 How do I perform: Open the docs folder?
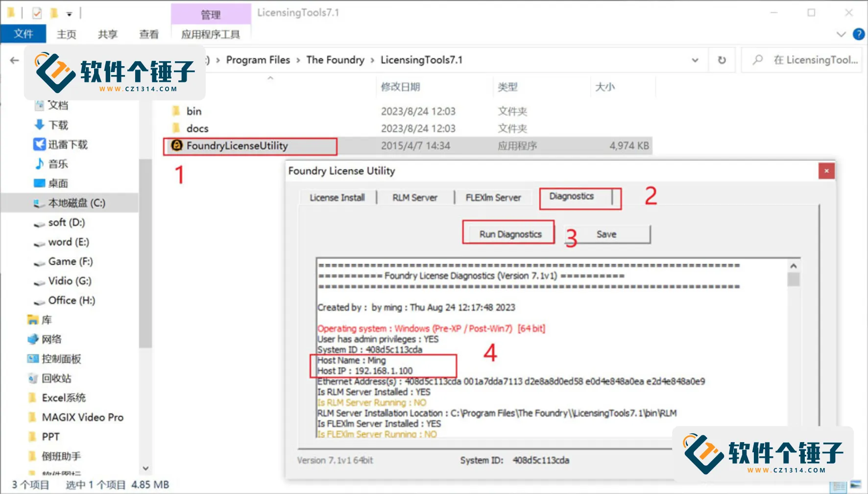tap(197, 128)
